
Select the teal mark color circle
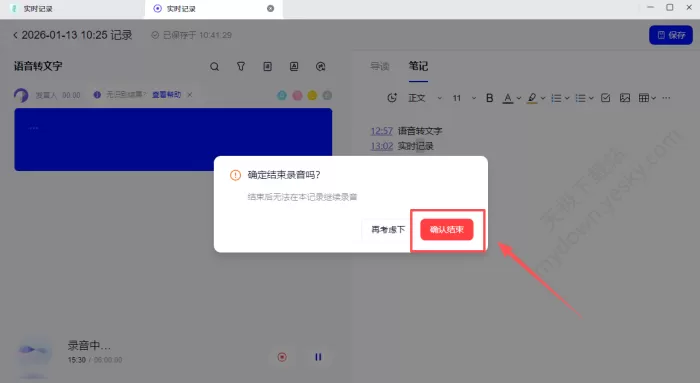(x=282, y=95)
